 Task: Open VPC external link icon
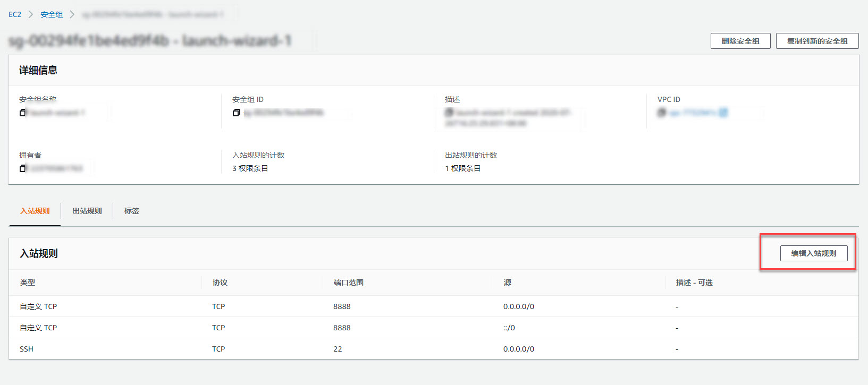pos(723,113)
